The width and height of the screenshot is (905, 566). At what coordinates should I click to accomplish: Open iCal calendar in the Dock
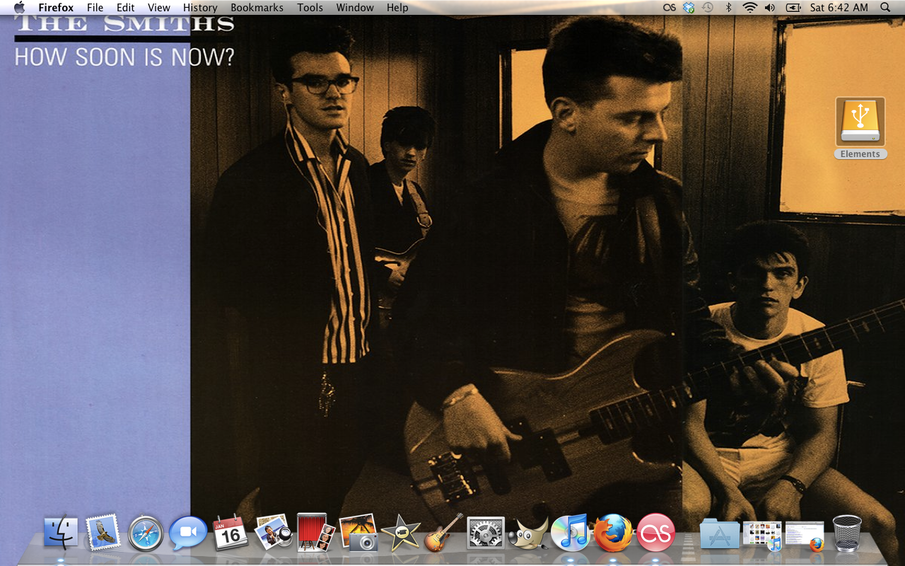230,532
